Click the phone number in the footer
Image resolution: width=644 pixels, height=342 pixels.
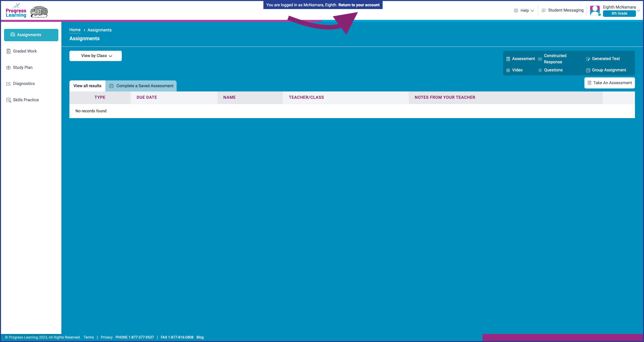(135, 337)
